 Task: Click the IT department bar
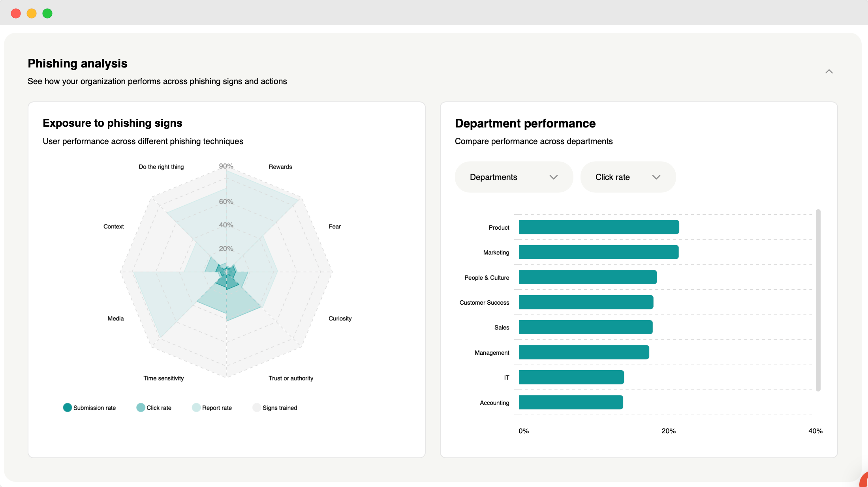pyautogui.click(x=571, y=377)
